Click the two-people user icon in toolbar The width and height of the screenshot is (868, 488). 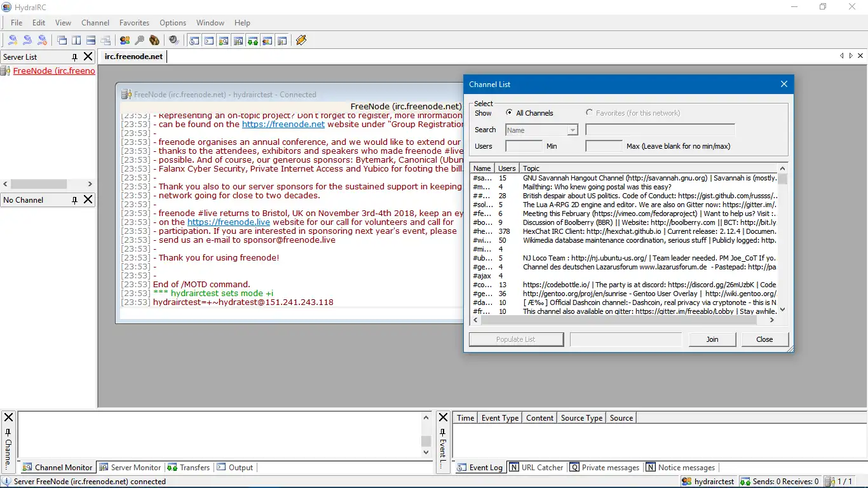(x=125, y=40)
